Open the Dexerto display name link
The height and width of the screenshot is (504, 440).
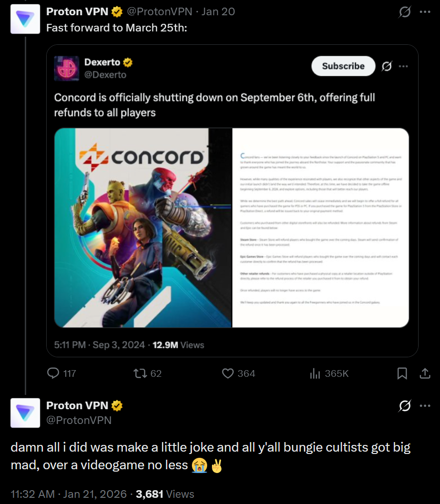pos(102,62)
